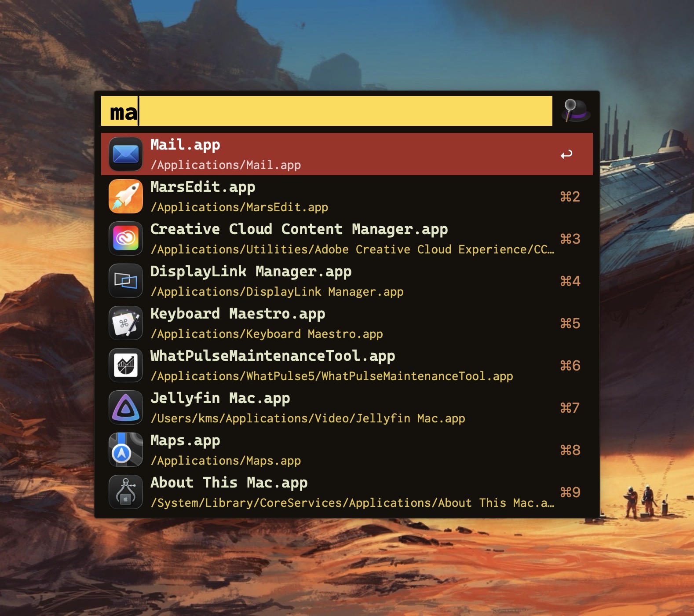Viewport: 694px width, 616px height.
Task: Click /Applications/DisplayLink Manager.app path text
Action: click(277, 292)
